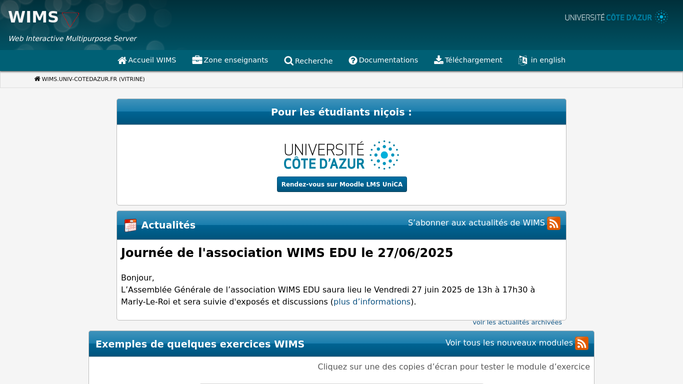Click the calendar icon next to Actualités

tap(130, 225)
